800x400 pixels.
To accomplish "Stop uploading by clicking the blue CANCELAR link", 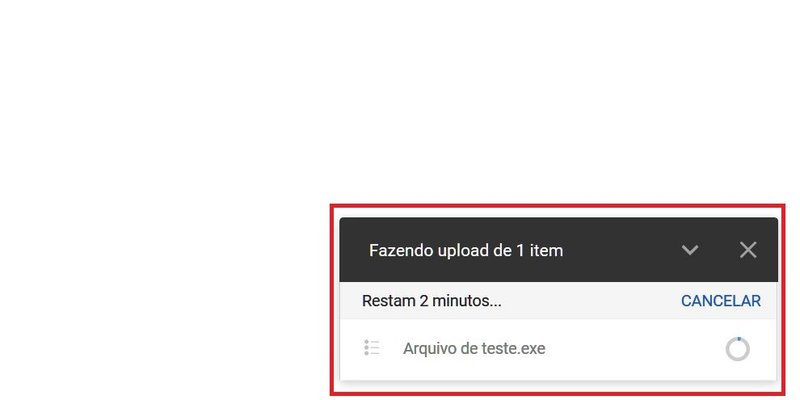I will point(720,301).
